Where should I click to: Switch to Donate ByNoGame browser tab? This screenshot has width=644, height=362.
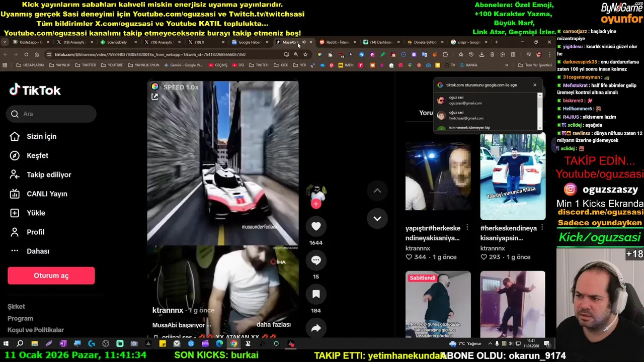tap(425, 42)
